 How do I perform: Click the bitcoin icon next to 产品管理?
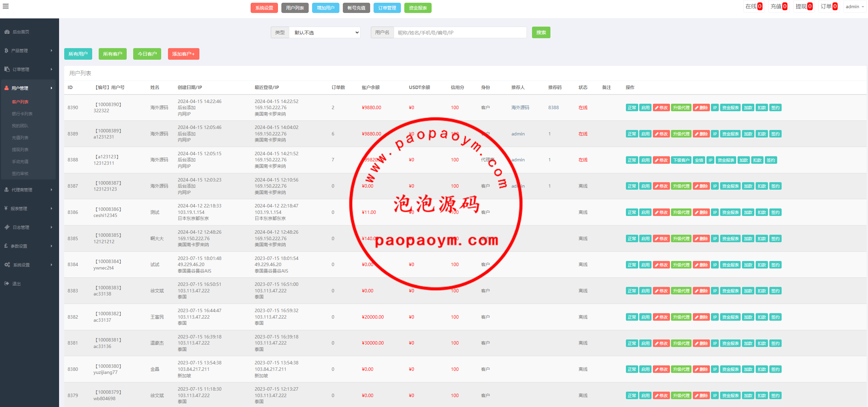point(6,50)
